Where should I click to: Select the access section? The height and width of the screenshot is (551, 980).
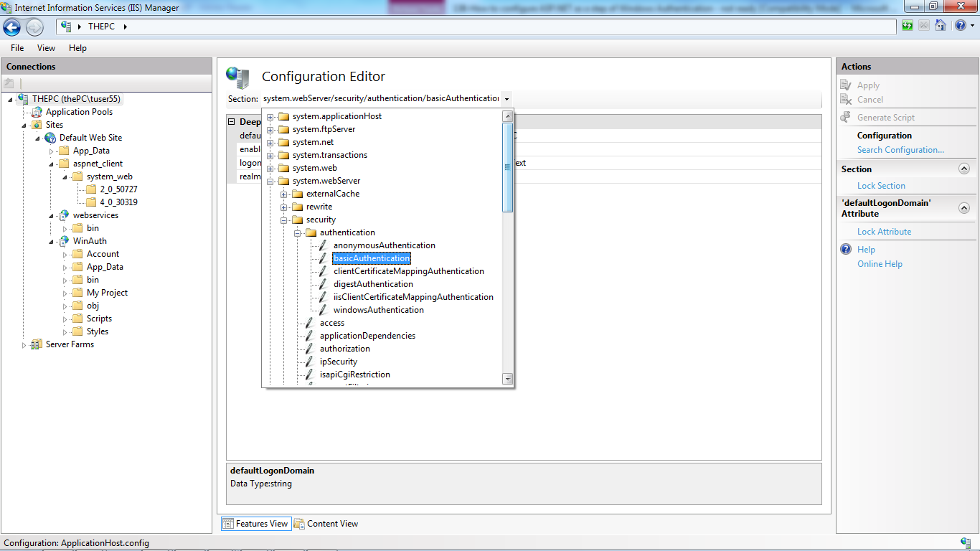(332, 323)
